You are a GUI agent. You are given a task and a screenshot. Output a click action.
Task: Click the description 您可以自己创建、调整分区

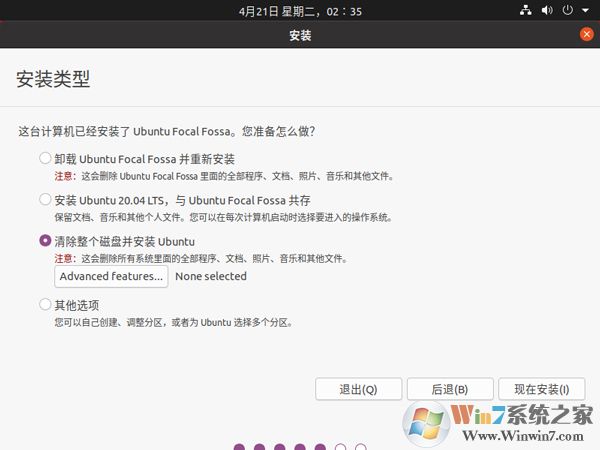pyautogui.click(x=174, y=323)
